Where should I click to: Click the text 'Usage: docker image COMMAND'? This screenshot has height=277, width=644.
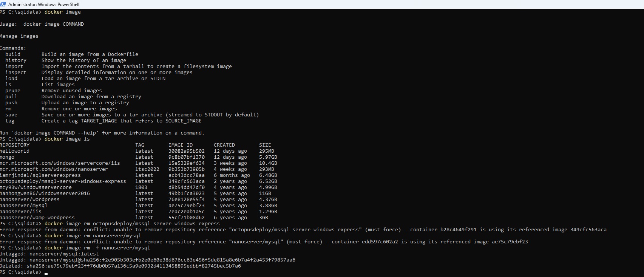[42, 24]
